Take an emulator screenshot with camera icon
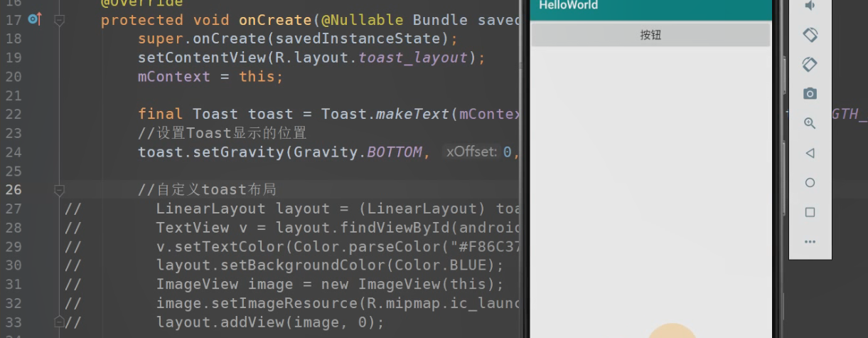Image resolution: width=868 pixels, height=338 pixels. pyautogui.click(x=810, y=94)
